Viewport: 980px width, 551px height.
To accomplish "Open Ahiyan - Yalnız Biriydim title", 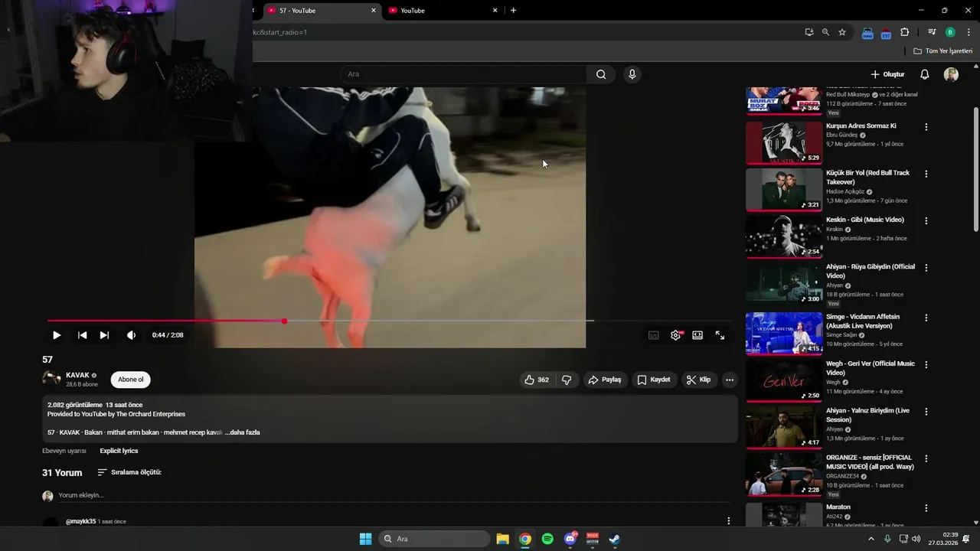I will coord(868,415).
